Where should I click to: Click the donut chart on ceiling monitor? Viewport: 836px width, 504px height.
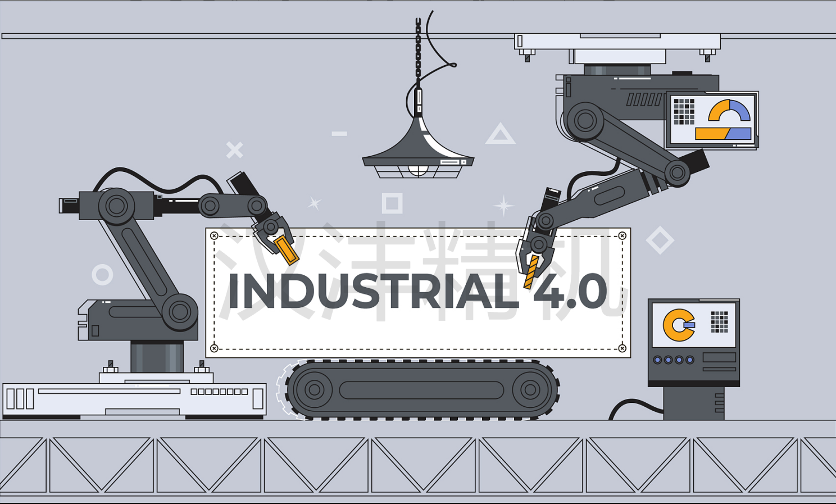pyautogui.click(x=729, y=111)
